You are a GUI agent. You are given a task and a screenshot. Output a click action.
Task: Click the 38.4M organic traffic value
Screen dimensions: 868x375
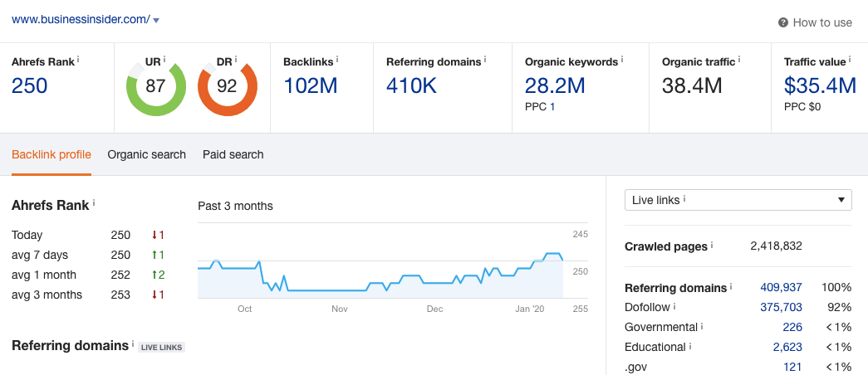pos(692,85)
